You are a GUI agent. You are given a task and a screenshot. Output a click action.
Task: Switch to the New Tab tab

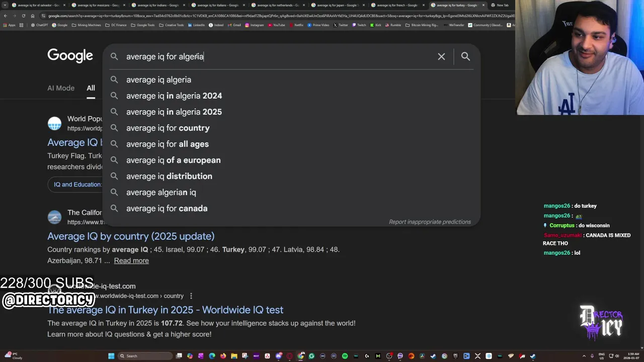pos(500,5)
